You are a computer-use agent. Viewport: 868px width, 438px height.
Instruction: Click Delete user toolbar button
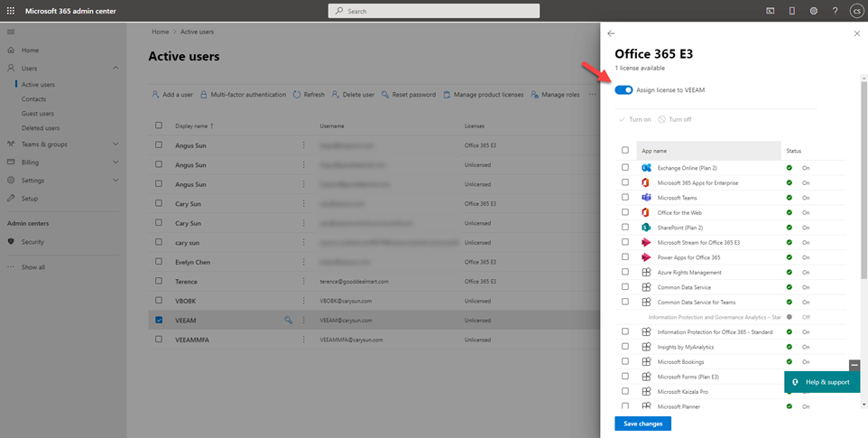(x=353, y=95)
